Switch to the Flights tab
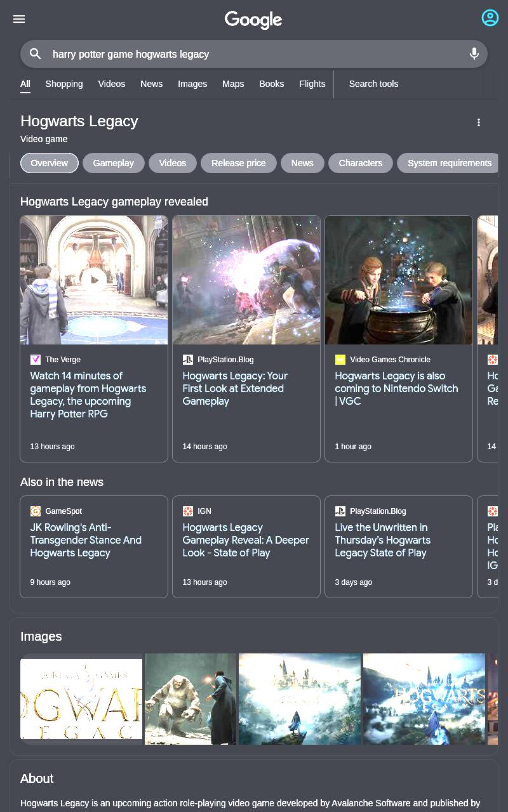 point(312,84)
